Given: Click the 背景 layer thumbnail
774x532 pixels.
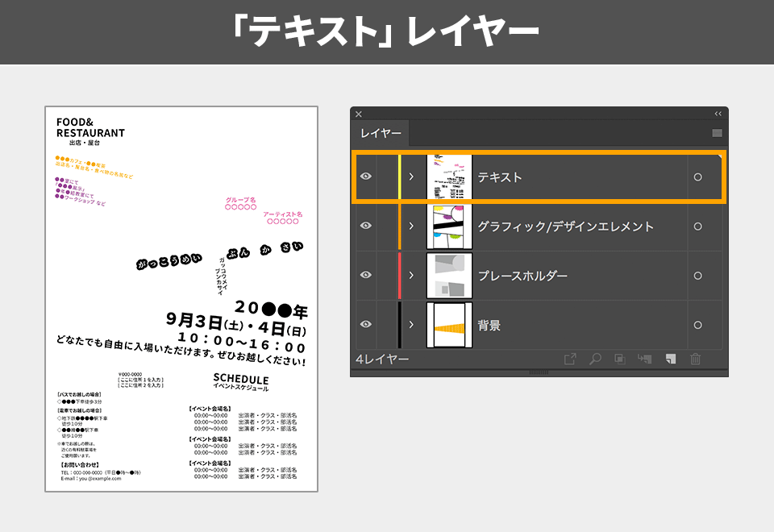Looking at the screenshot, I should click(449, 325).
